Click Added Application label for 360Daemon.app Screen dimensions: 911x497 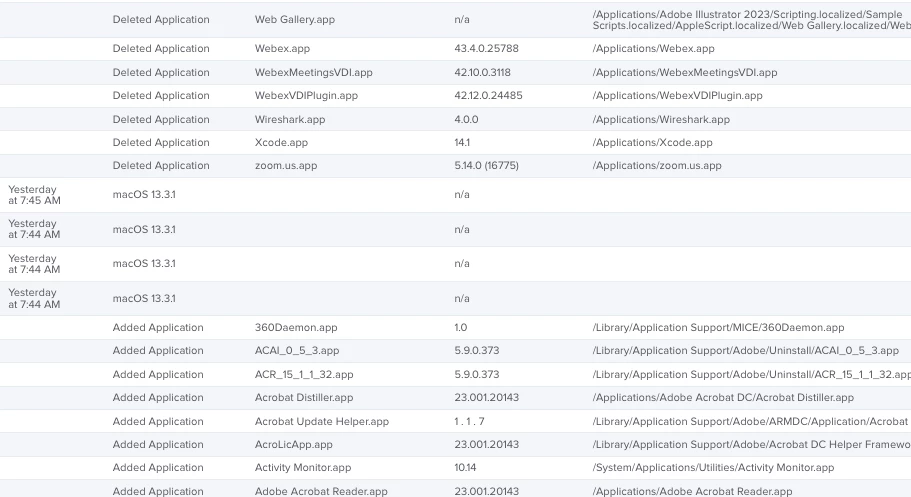click(x=158, y=328)
